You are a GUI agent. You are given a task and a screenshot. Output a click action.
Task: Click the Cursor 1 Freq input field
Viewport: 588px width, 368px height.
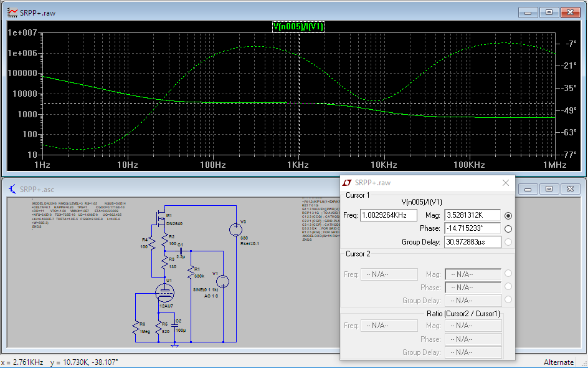[388, 215]
